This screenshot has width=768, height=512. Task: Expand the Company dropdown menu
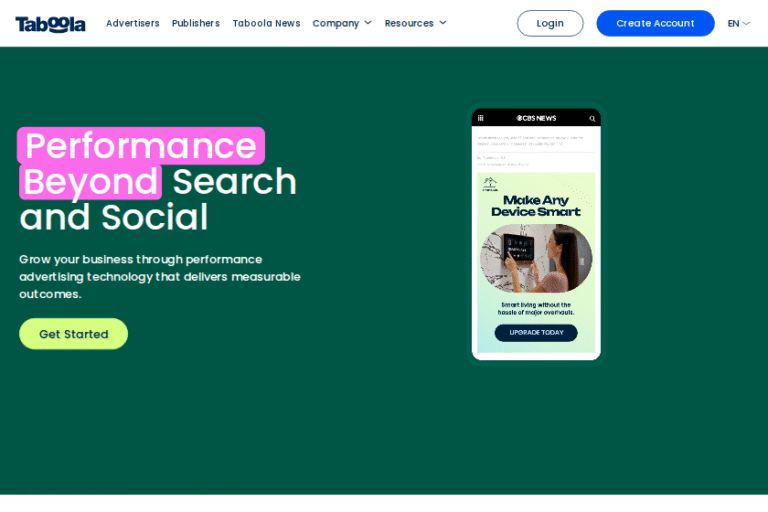pos(342,23)
